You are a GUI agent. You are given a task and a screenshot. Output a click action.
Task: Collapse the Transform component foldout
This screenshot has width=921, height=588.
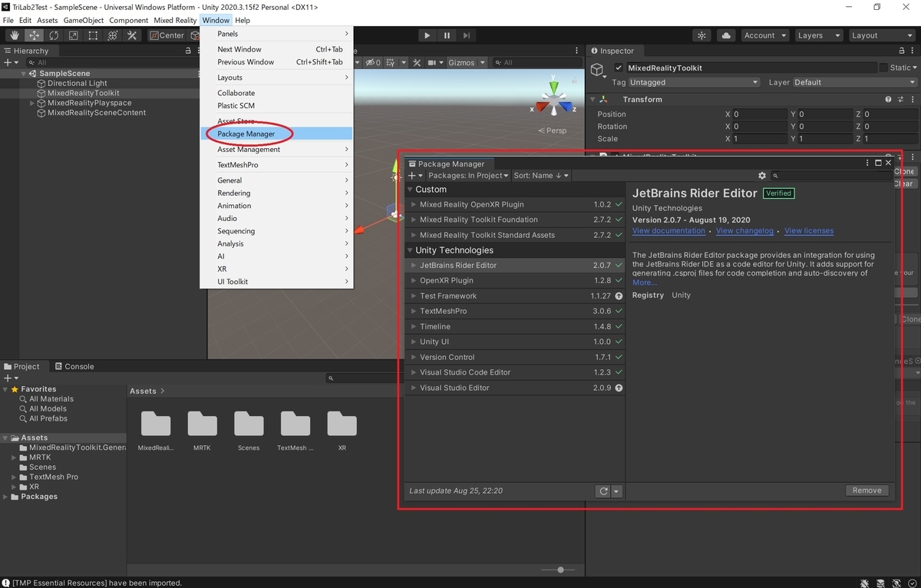pyautogui.click(x=593, y=99)
